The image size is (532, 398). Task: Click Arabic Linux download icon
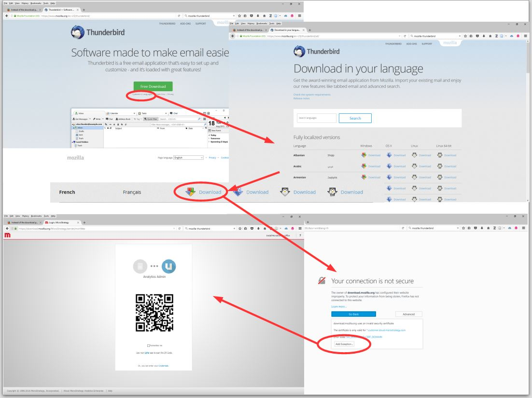tap(414, 166)
